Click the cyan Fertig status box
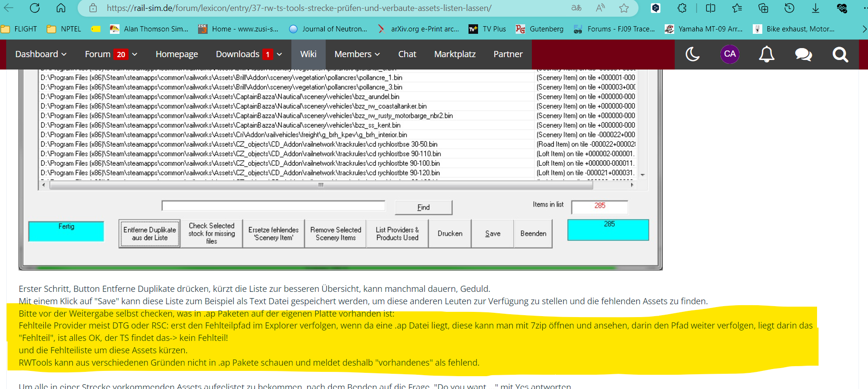868x389 pixels. (66, 231)
